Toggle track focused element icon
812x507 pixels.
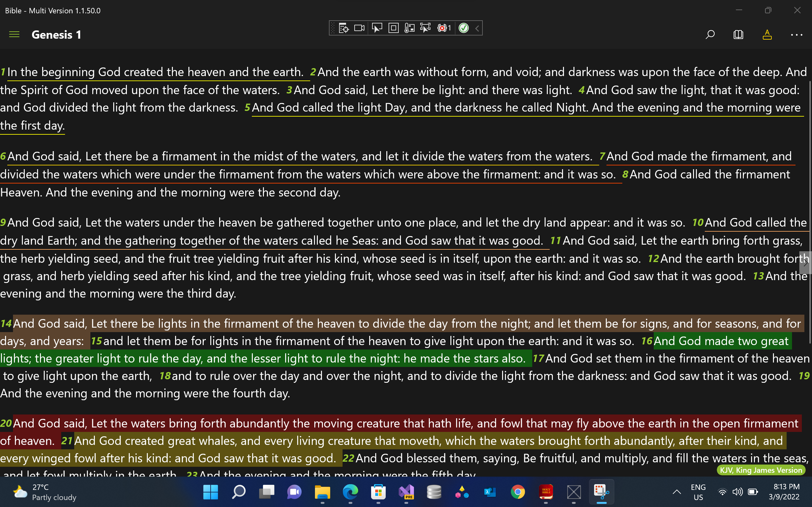(x=425, y=28)
